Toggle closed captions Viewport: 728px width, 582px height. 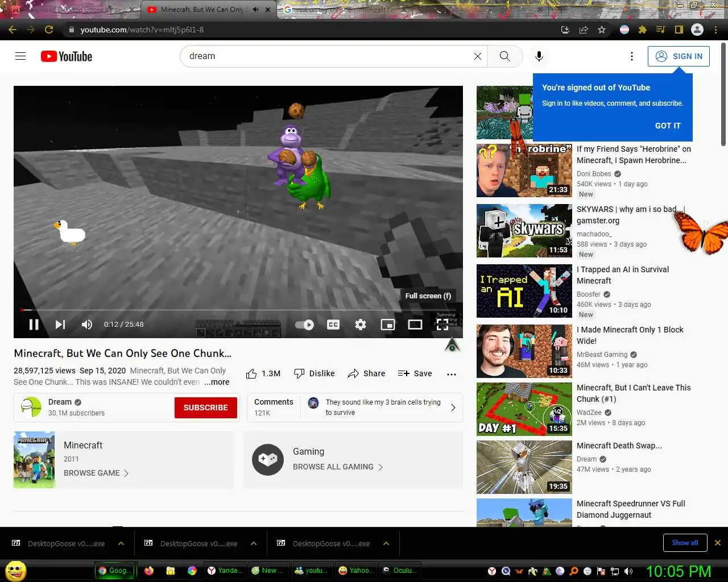pyautogui.click(x=333, y=325)
